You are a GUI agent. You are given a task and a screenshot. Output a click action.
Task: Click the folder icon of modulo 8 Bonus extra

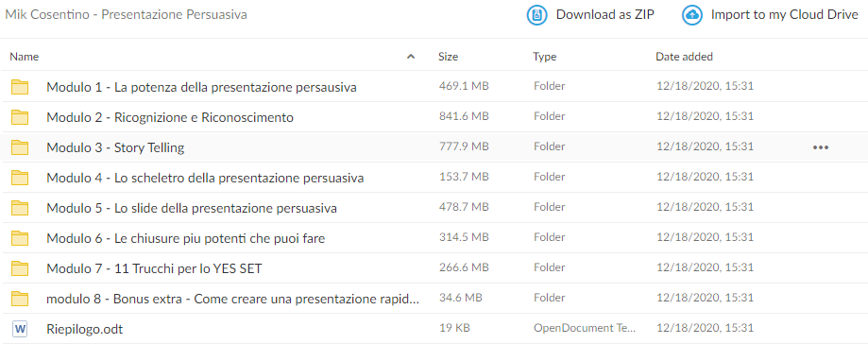pyautogui.click(x=20, y=299)
